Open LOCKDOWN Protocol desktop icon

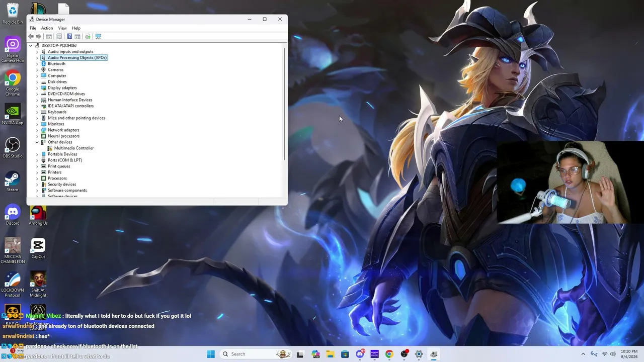13,285
